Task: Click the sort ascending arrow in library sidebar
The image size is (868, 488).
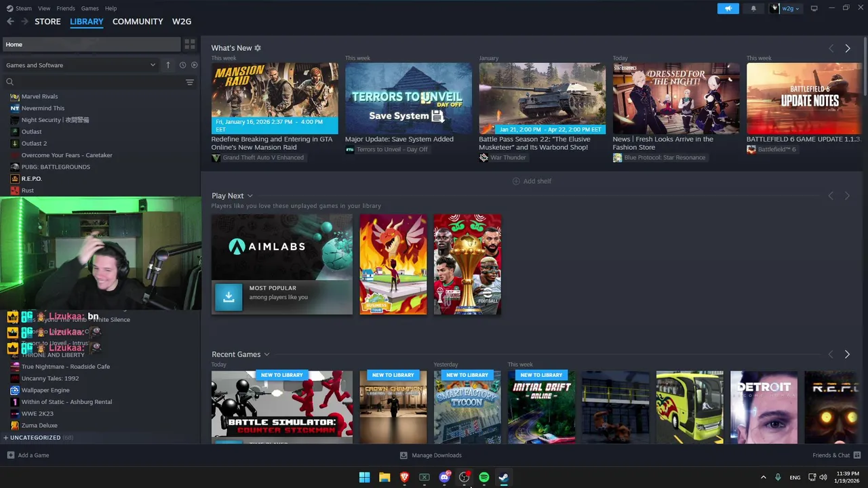Action: pyautogui.click(x=168, y=65)
